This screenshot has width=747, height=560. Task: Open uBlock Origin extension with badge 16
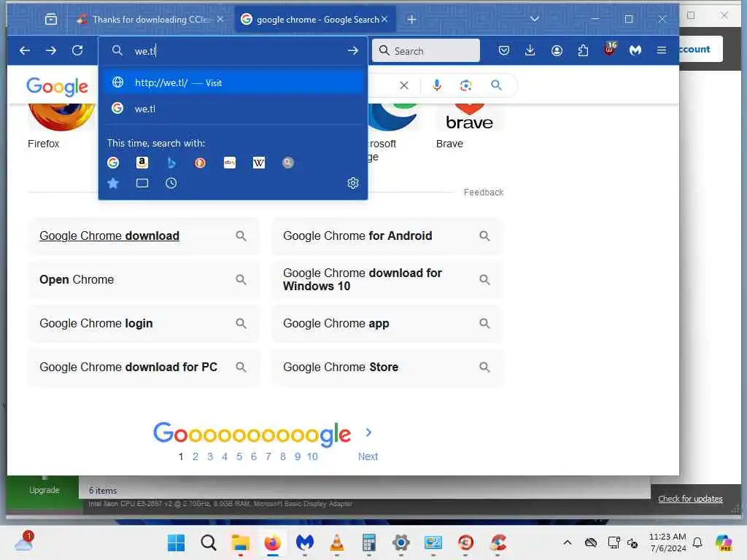click(610, 49)
